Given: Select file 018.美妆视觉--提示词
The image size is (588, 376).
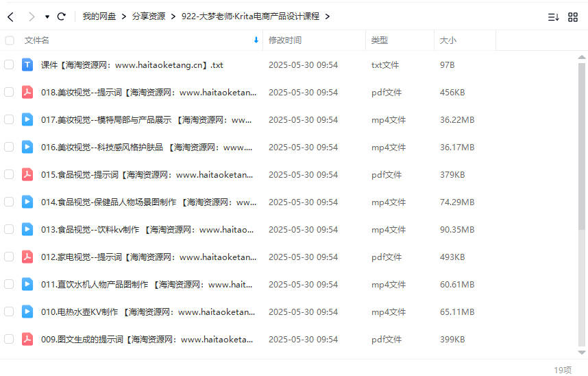Looking at the screenshot, I should click(149, 93).
